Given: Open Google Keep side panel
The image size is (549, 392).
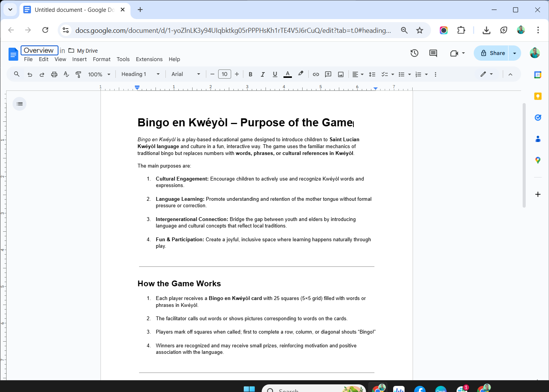Looking at the screenshot, I should click(538, 96).
